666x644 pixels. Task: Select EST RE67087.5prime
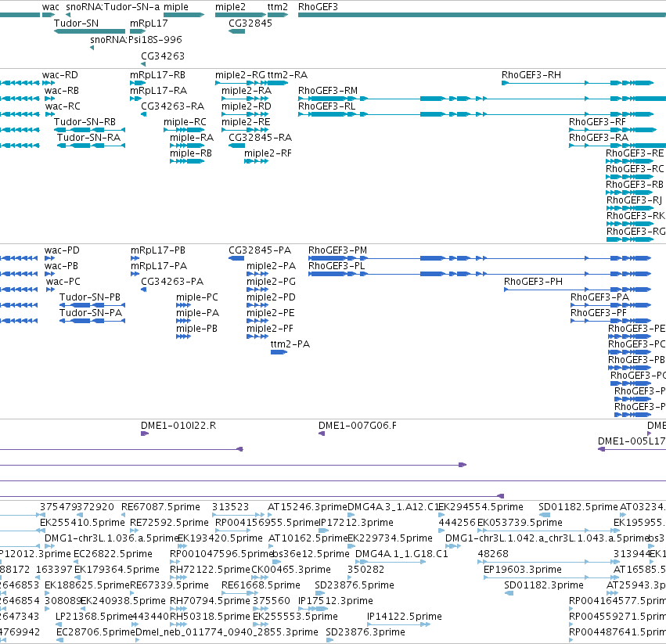point(123,515)
